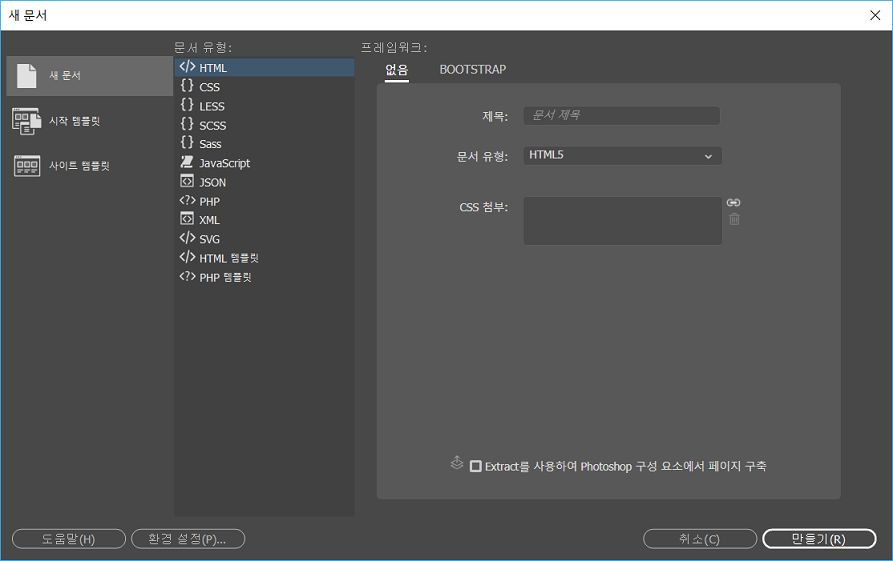Click the PHP 템플릿 tag icon
Image resolution: width=893 pixels, height=561 pixels.
coord(187,276)
